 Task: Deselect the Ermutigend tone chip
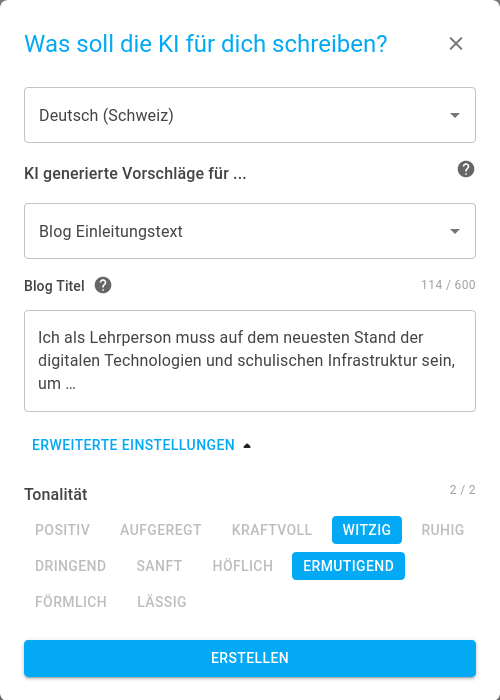click(349, 566)
